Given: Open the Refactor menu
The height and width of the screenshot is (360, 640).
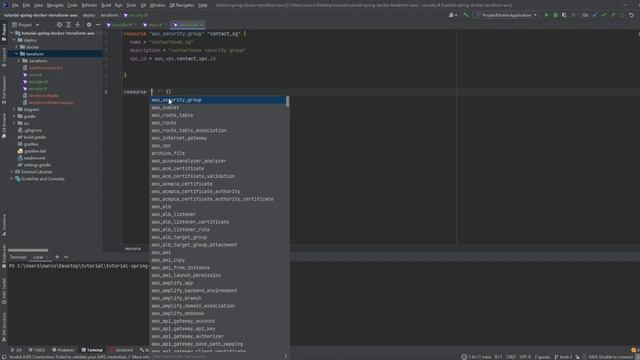Looking at the screenshot, I should click(89, 5).
